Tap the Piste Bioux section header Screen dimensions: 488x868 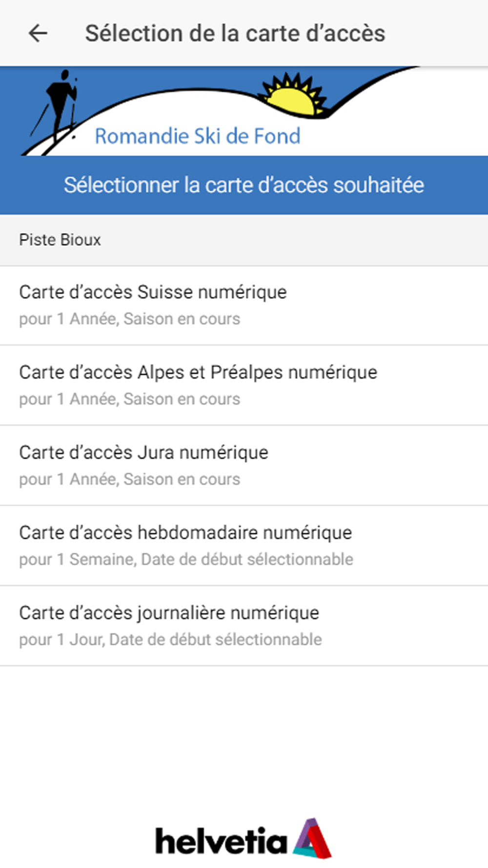tap(60, 240)
